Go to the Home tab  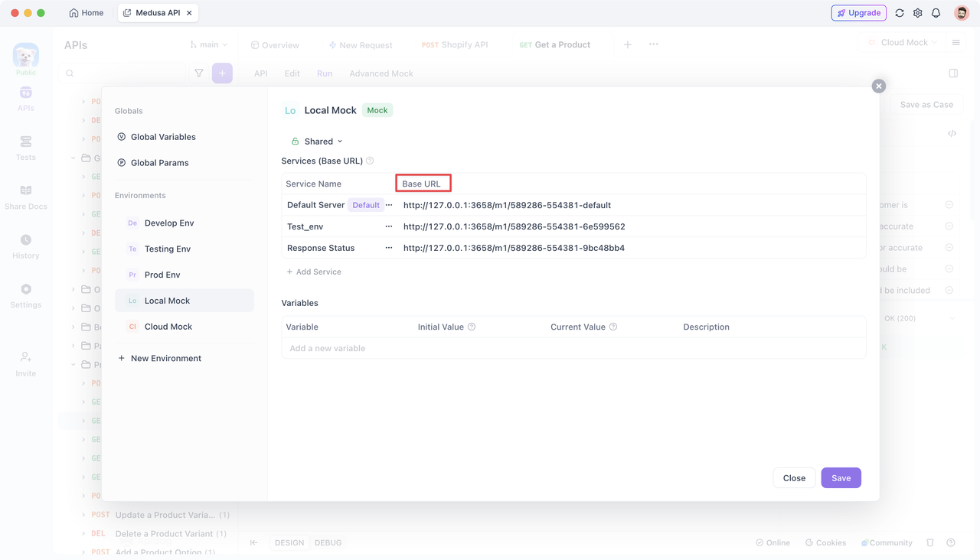click(86, 13)
